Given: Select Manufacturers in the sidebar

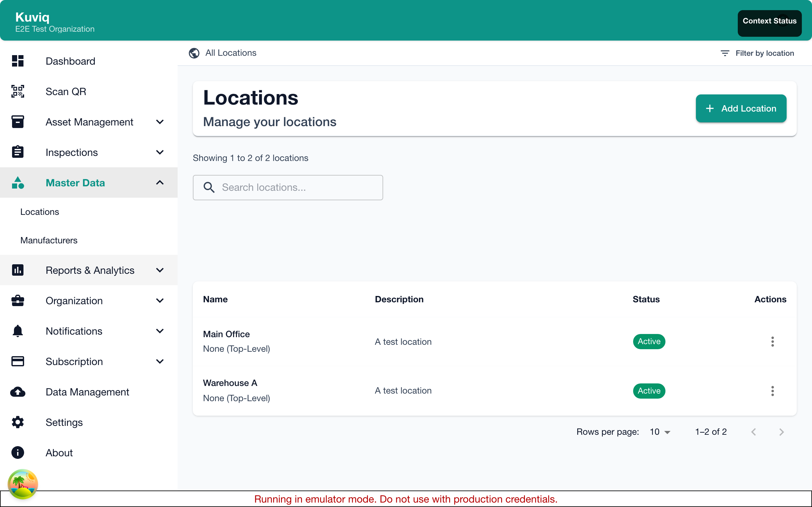Looking at the screenshot, I should (x=49, y=240).
